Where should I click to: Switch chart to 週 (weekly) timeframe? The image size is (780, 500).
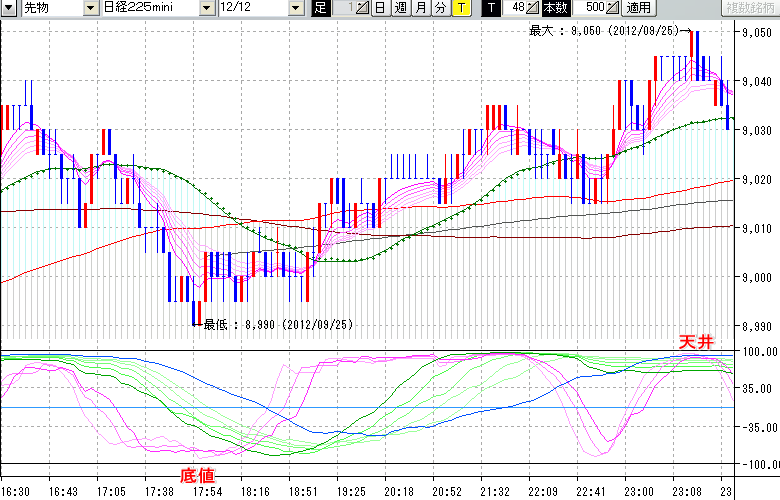tap(400, 8)
